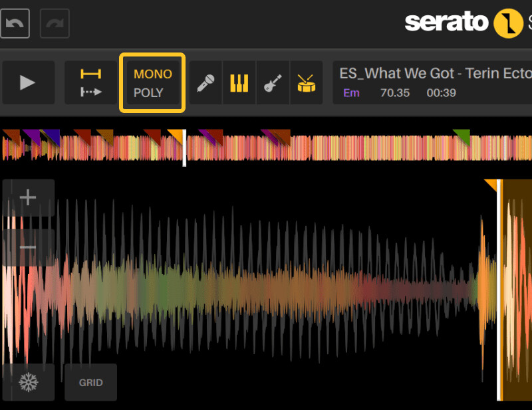Image resolution: width=532 pixels, height=410 pixels.
Task: Zoom in using the plus button
Action: click(x=28, y=196)
